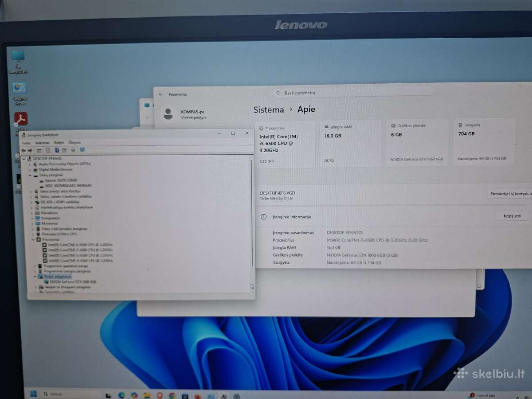Open the Valdymo skydas desktop icon
The width and height of the screenshot is (532, 399).
pyautogui.click(x=19, y=94)
